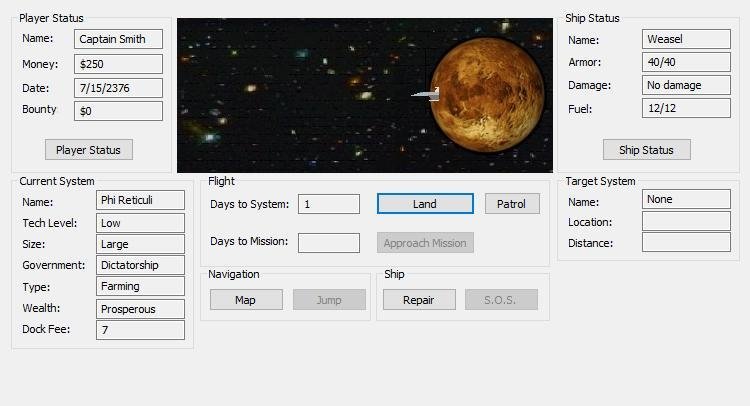This screenshot has width=750, height=406.
Task: Click the Government field Dictatorship
Action: click(140, 265)
